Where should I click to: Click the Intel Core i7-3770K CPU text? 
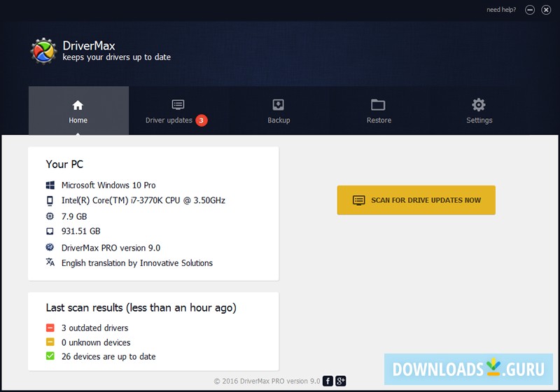(143, 201)
